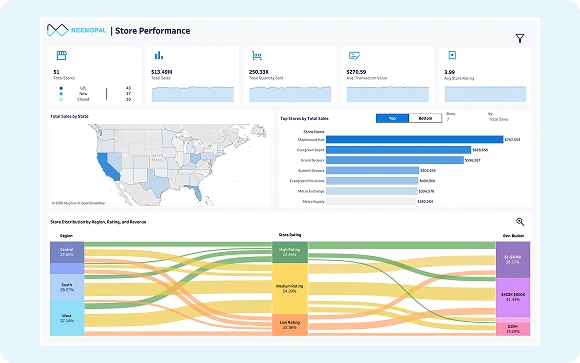Viewport: 580px width, 363px height.
Task: Open the filter funnel icon
Action: (x=520, y=38)
